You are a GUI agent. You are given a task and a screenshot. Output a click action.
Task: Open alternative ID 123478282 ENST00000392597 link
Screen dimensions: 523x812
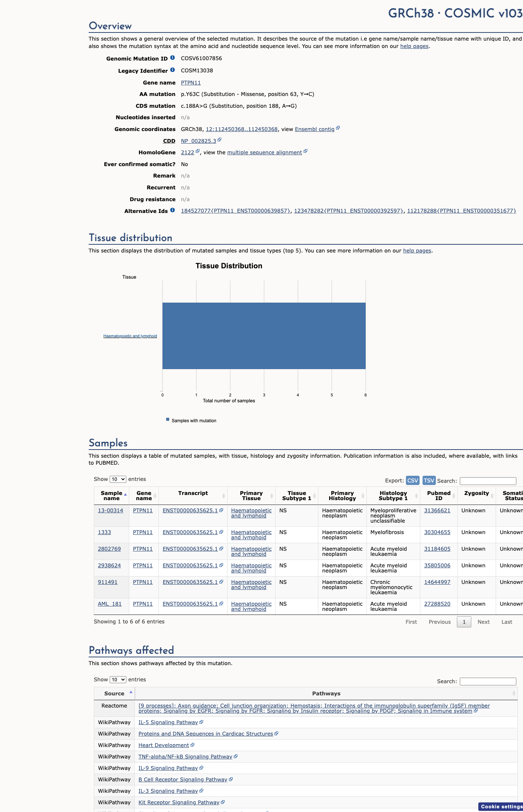pyautogui.click(x=349, y=211)
